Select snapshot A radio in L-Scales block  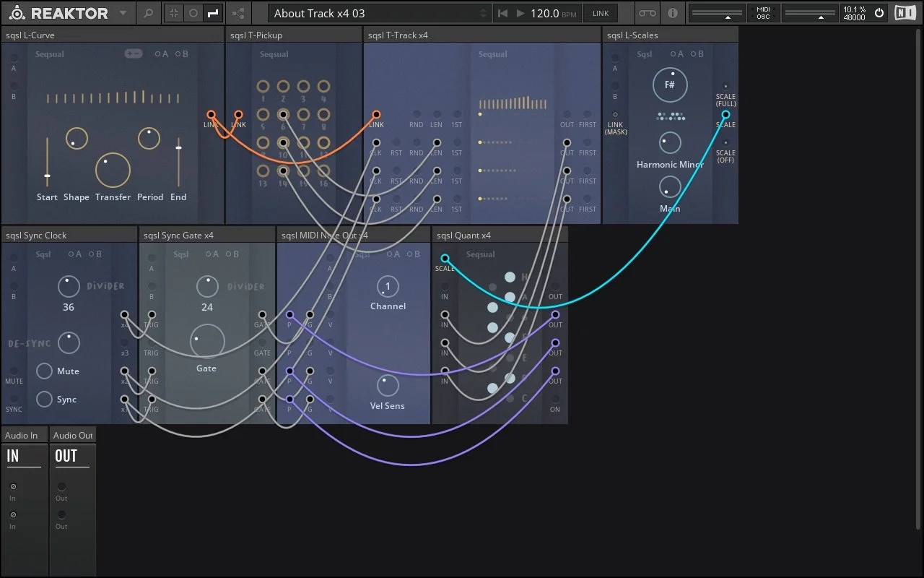click(x=674, y=54)
